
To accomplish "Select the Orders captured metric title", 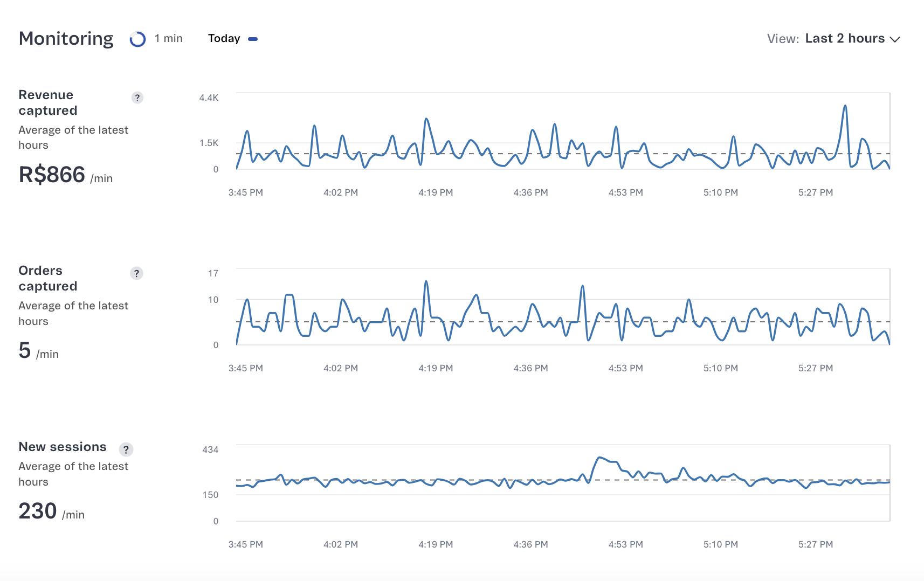I will click(x=48, y=278).
